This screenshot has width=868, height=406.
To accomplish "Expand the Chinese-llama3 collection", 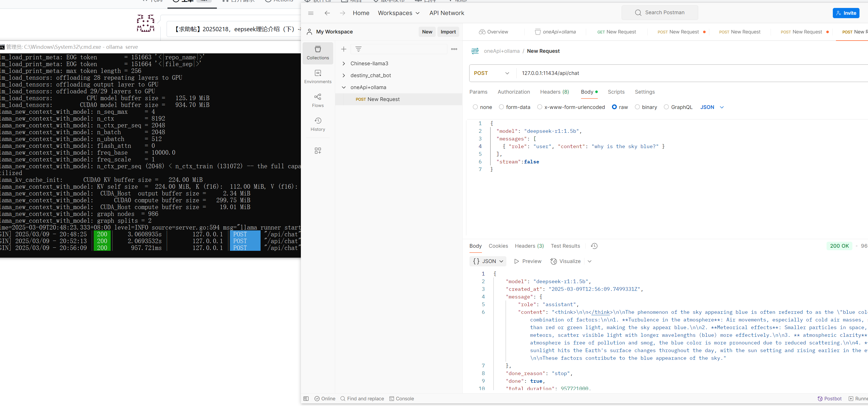I will click(x=344, y=63).
